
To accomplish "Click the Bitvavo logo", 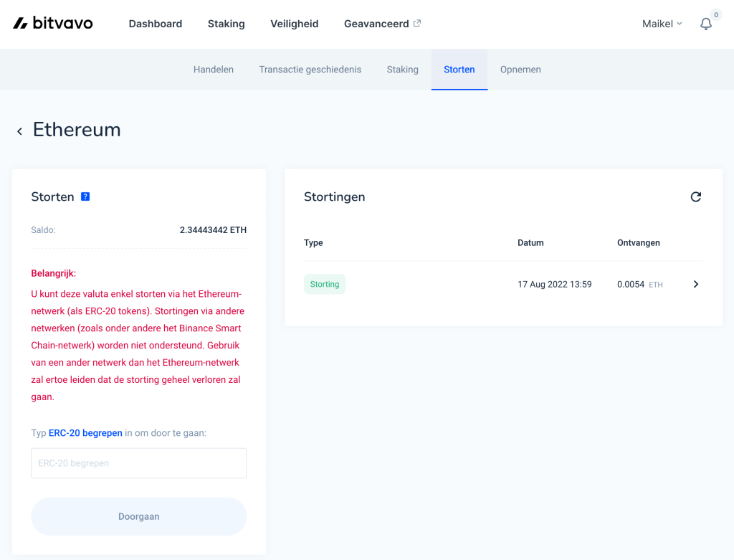I will tap(52, 22).
